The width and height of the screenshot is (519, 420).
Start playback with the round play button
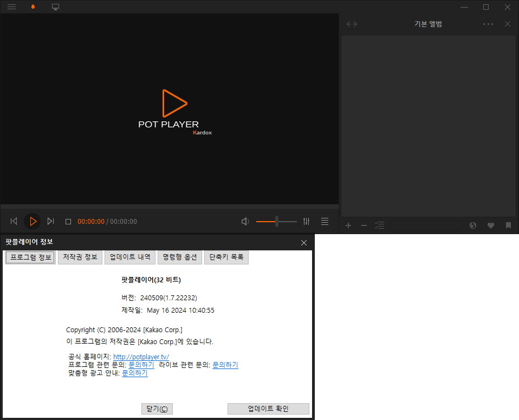pos(33,221)
